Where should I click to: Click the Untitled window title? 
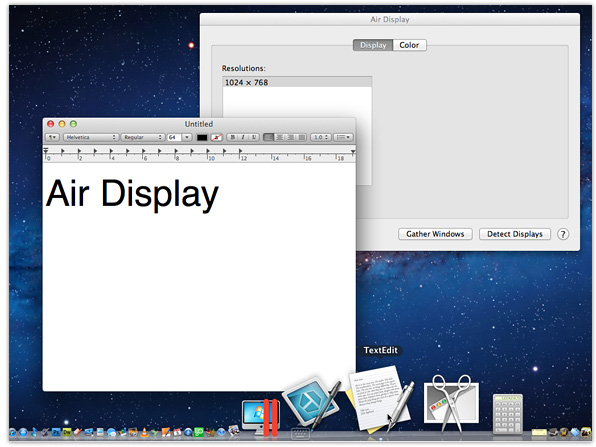pyautogui.click(x=199, y=124)
